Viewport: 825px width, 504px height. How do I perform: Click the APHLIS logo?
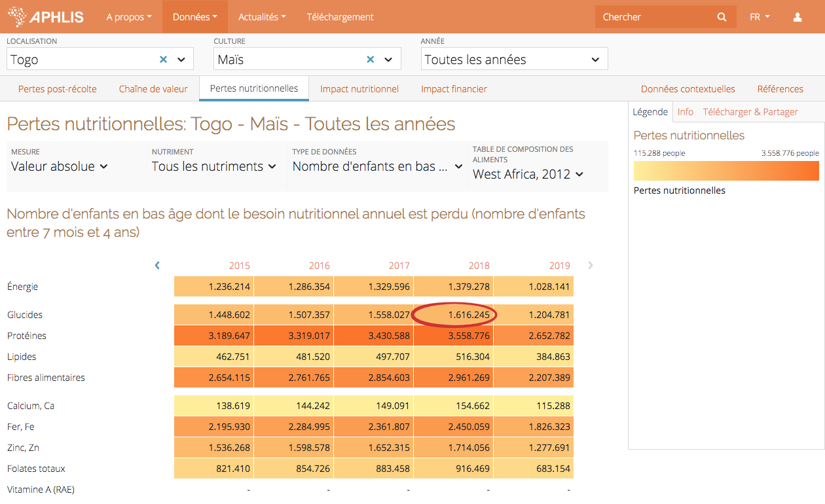[x=46, y=17]
